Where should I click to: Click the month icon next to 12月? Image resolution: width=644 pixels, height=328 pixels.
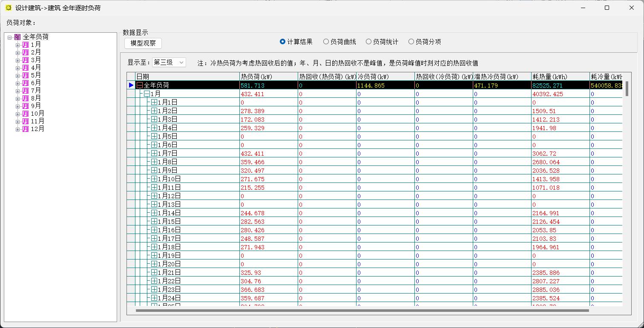tap(26, 129)
